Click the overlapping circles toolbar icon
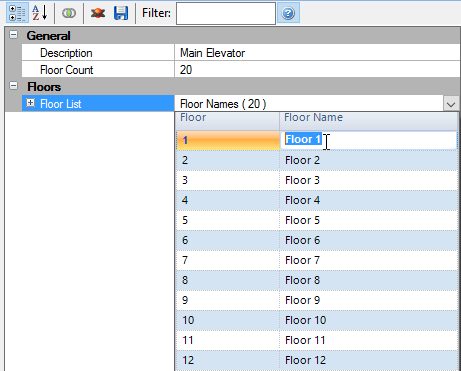This screenshot has width=461, height=371. tap(69, 13)
